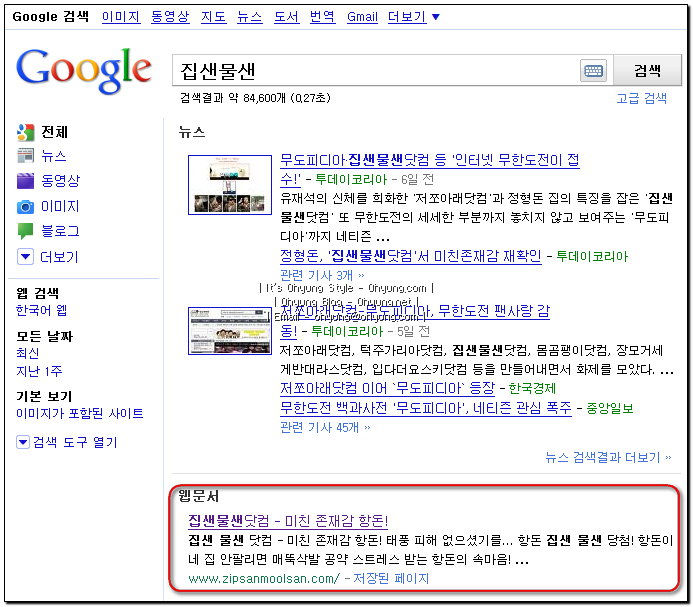Expand sidebar 더보기 arrow icon
The height and width of the screenshot is (607, 693).
[x=26, y=256]
